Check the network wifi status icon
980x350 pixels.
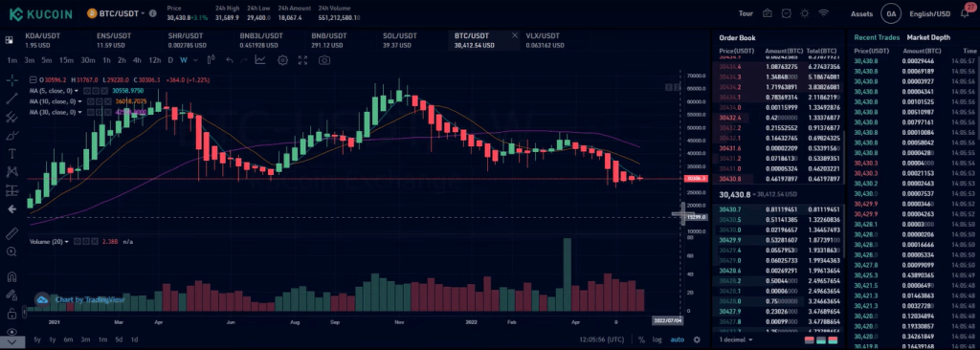click(823, 13)
